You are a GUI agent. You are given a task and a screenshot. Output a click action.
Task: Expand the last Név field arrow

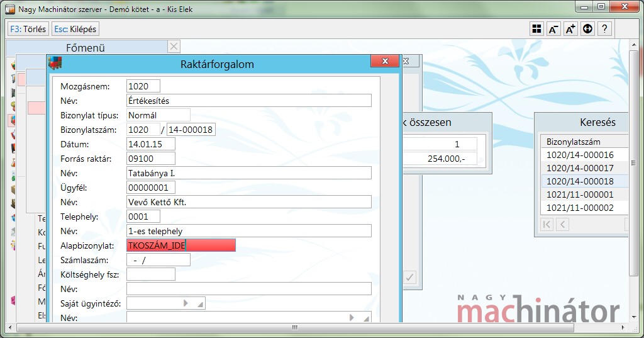tap(352, 317)
